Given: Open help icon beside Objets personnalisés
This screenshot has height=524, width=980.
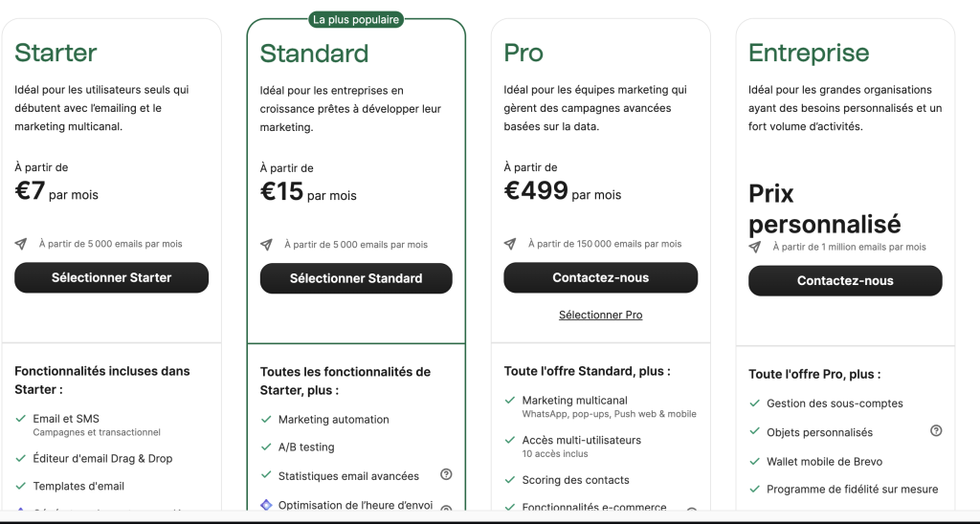Looking at the screenshot, I should [936, 431].
